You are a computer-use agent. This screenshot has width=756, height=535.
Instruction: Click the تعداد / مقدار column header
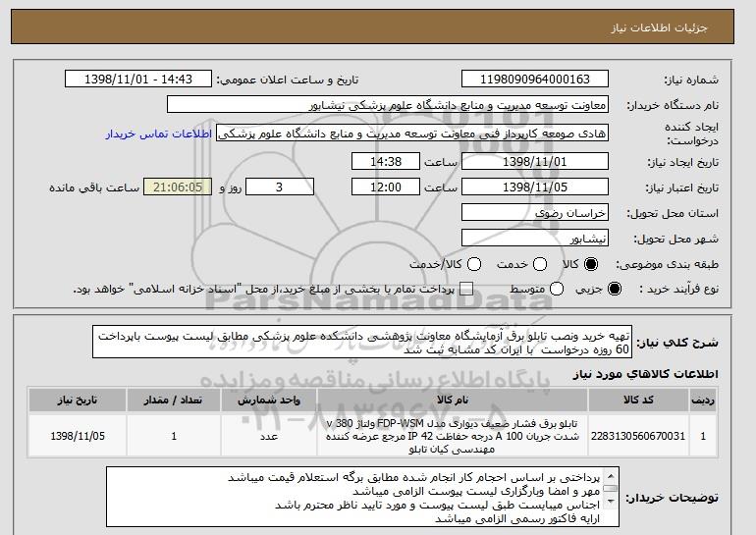point(174,401)
